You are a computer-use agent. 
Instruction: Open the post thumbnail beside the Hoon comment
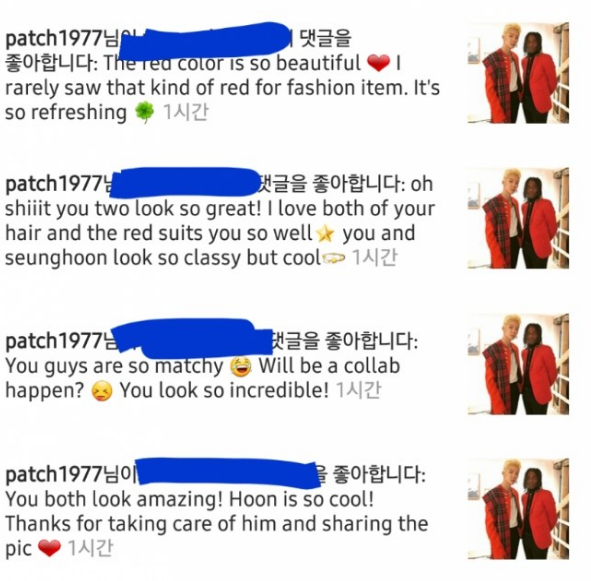coord(518,509)
